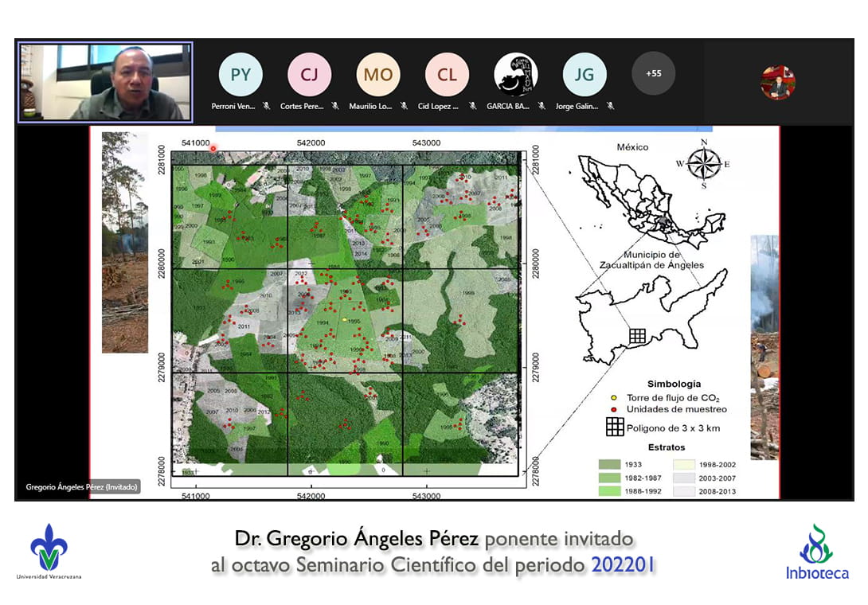Click the small video thumbnail at top right
This screenshot has height=605, width=868.
coord(777,83)
